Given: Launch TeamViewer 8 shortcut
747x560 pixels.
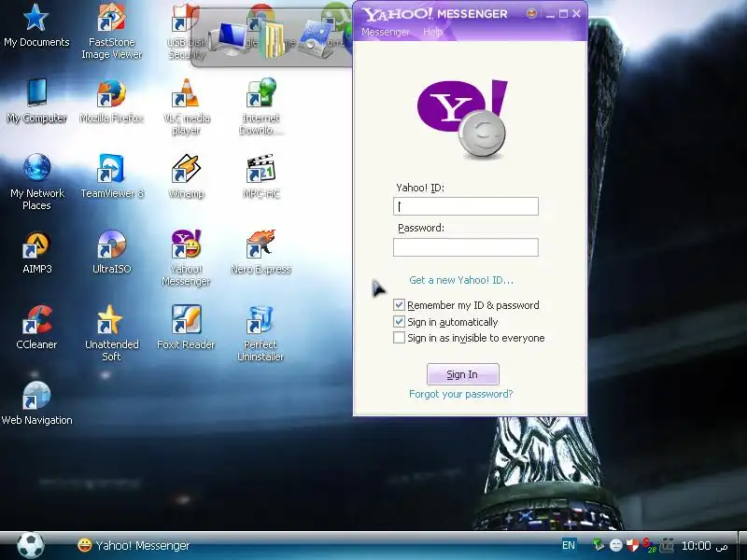Looking at the screenshot, I should pos(111,176).
